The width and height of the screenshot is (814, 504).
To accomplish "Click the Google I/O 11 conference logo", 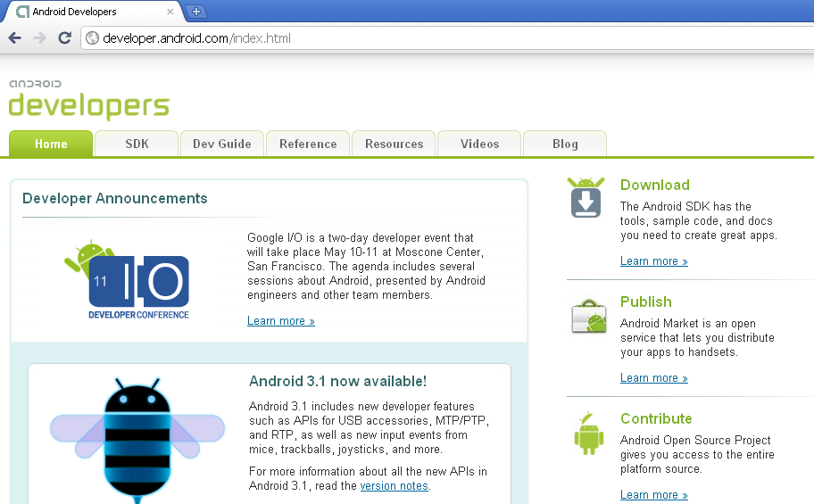I will pyautogui.click(x=127, y=280).
